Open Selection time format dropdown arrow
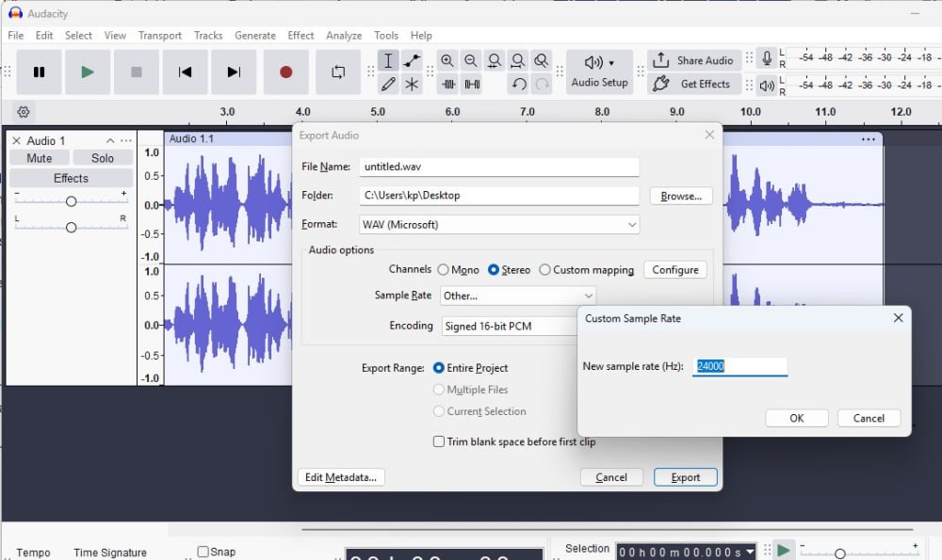Image resolution: width=942 pixels, height=560 pixels. [x=750, y=552]
